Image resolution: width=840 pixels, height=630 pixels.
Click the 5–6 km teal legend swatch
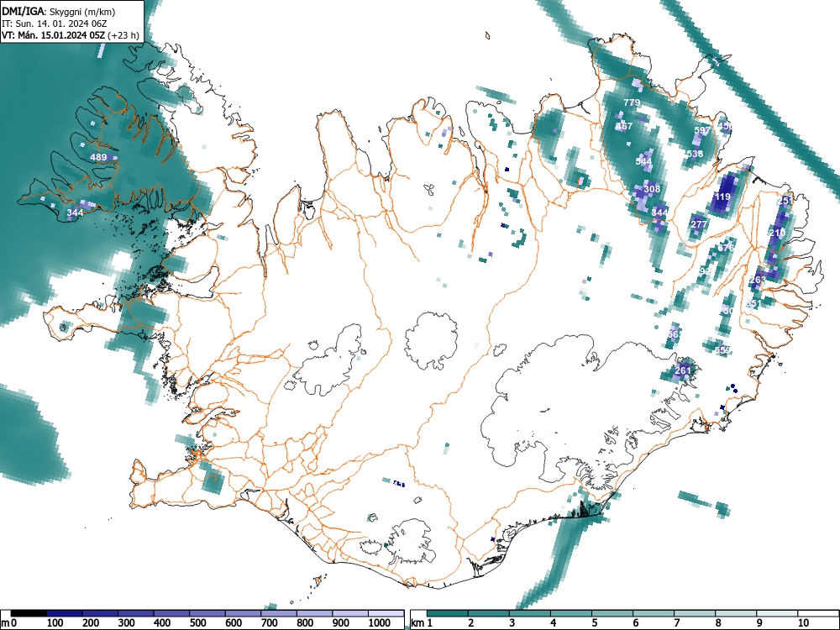tap(612, 613)
